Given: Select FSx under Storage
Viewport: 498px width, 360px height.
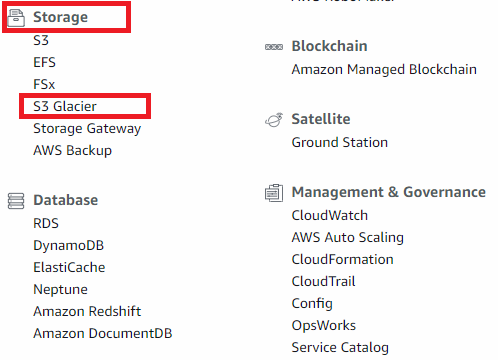Looking at the screenshot, I should 44,84.
